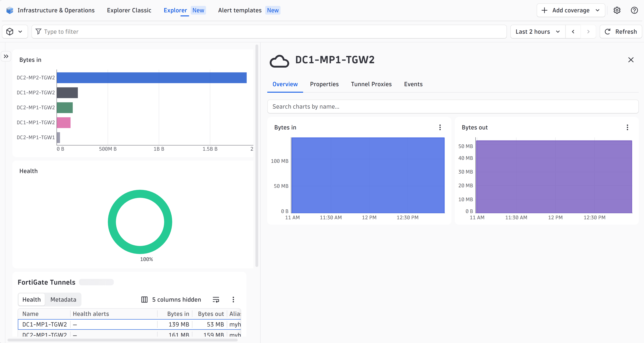Click the DC2-MP2-TGW2 blue bar
The image size is (644, 343).
pyautogui.click(x=152, y=78)
